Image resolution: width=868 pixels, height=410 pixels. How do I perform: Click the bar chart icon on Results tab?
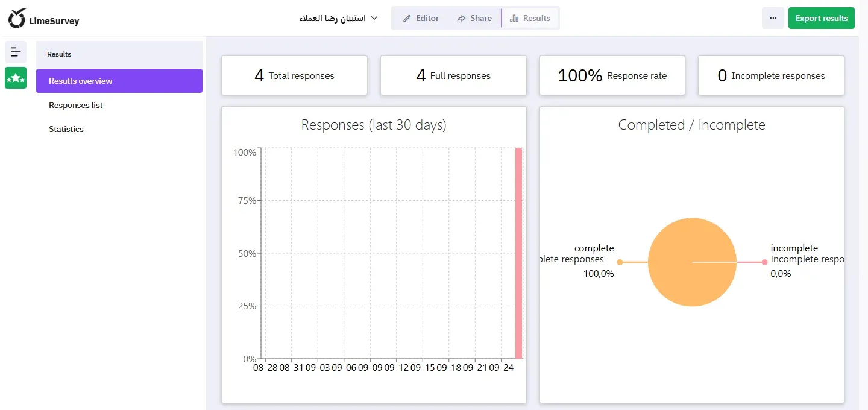pyautogui.click(x=514, y=19)
